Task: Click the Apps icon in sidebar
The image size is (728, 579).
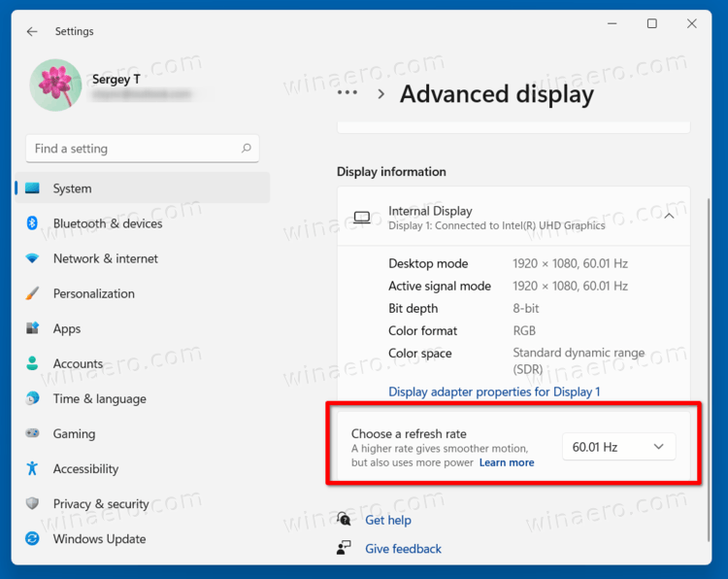Action: tap(32, 328)
